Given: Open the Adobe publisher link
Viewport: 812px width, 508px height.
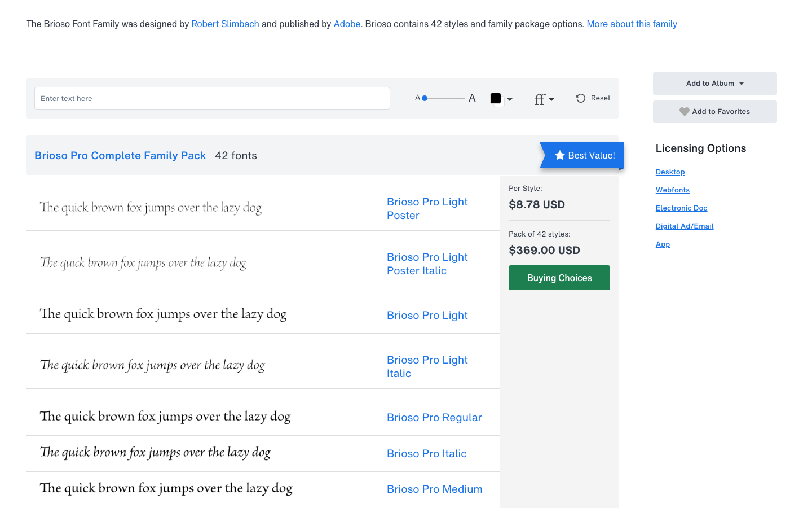Looking at the screenshot, I should pyautogui.click(x=347, y=24).
